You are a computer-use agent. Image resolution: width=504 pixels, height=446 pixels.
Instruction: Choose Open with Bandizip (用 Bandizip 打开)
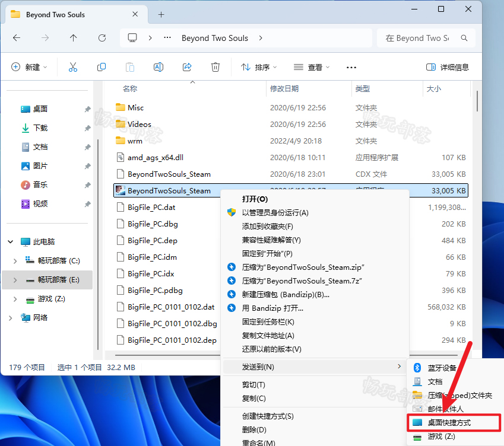click(x=315, y=308)
